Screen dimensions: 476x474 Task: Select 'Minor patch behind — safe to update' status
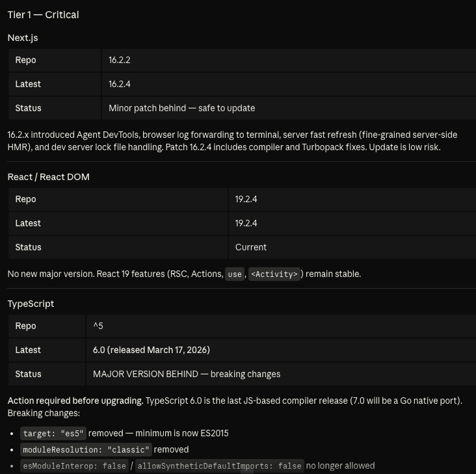[182, 108]
